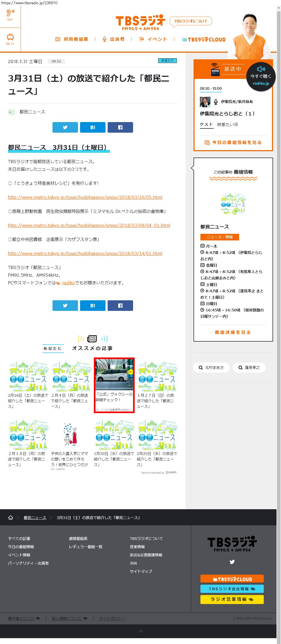Search tag 蓮見孝之
The image size is (281, 644).
click(x=249, y=368)
